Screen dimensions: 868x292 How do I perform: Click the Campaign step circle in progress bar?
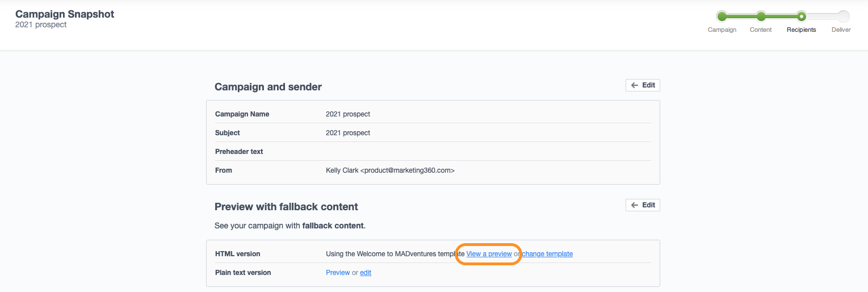tap(722, 16)
